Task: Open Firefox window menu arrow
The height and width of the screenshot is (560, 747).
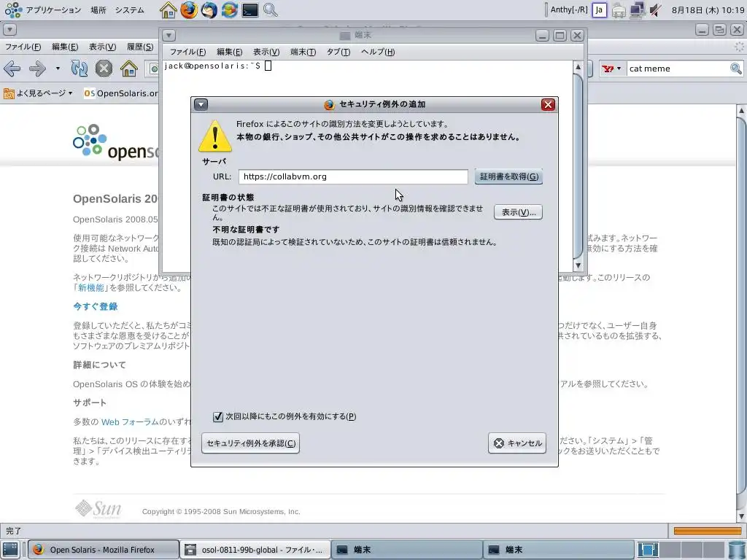Action: [10, 29]
